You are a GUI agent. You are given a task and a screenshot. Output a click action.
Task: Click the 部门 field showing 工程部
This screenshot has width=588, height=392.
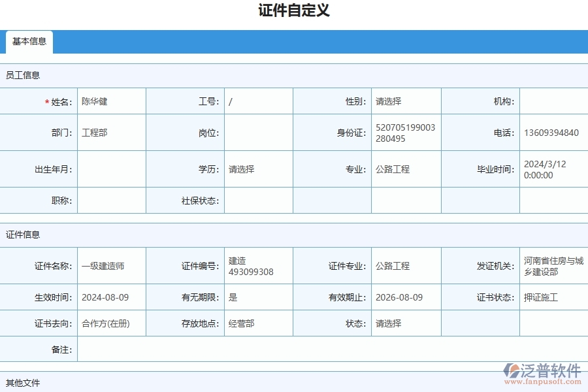point(111,132)
